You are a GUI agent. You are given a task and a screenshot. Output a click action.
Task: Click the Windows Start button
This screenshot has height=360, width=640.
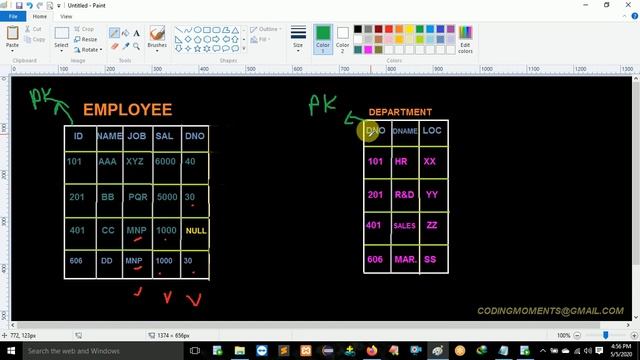click(x=11, y=351)
